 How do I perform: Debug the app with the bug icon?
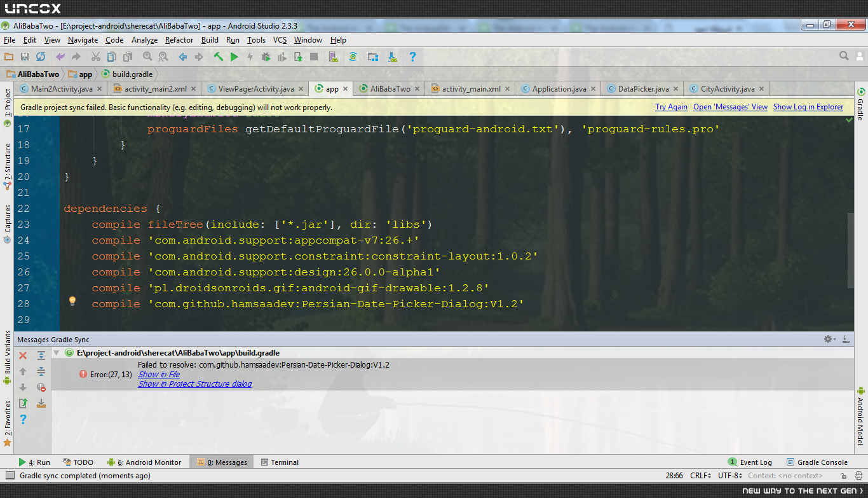[x=266, y=57]
